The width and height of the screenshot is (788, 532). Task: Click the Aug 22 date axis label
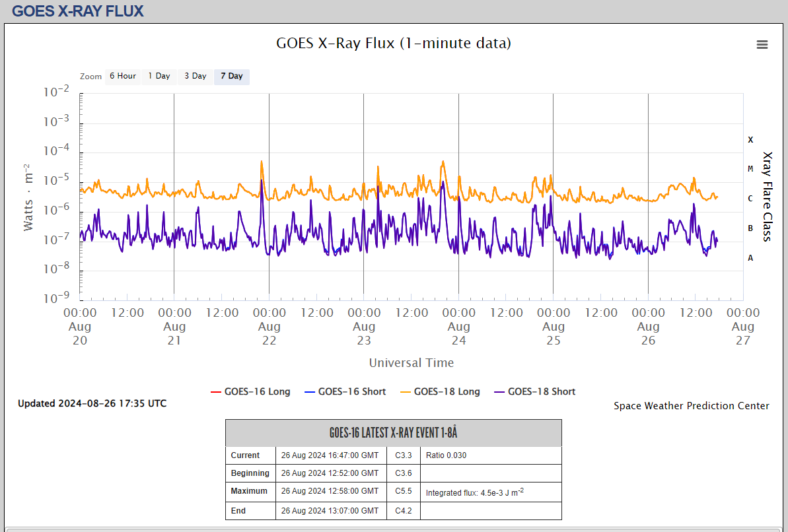coord(269,326)
